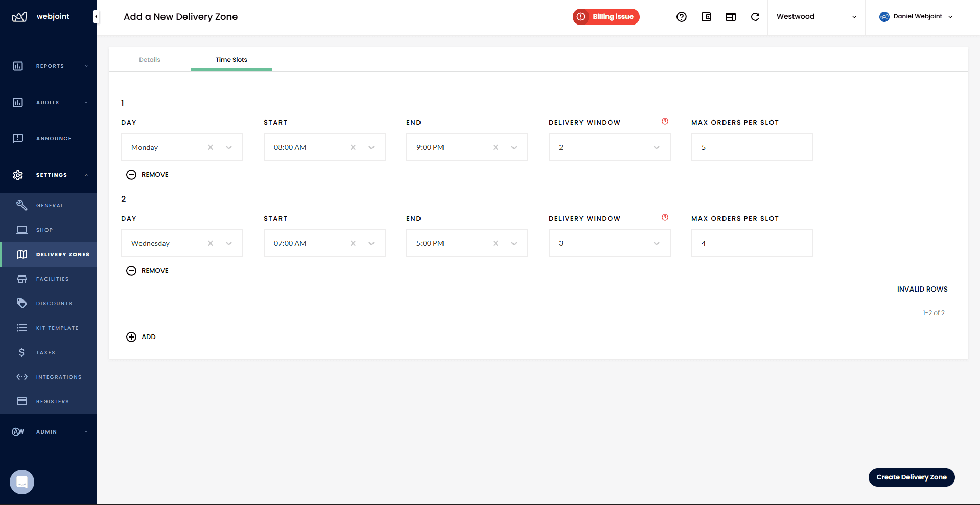
Task: Click the Announce megaphone icon
Action: (18, 138)
